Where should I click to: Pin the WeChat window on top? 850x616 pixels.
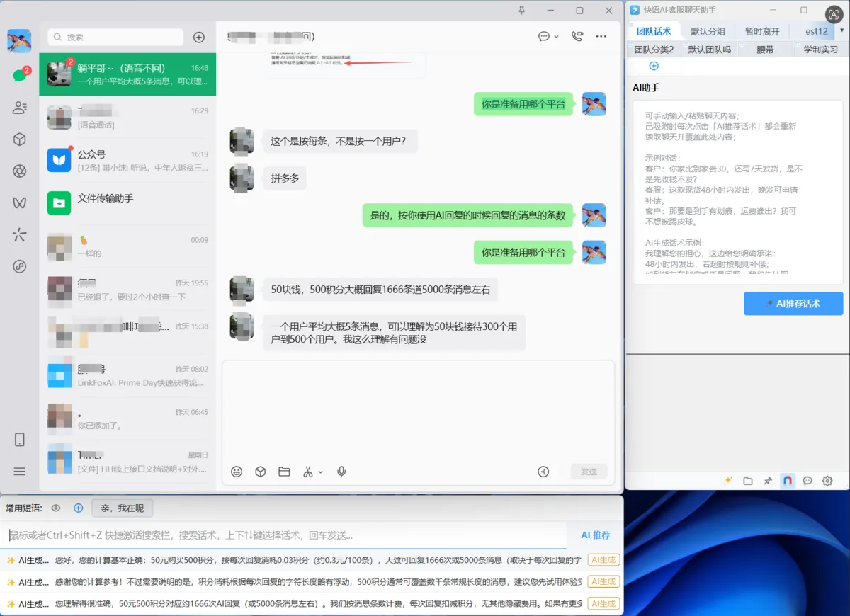coord(522,11)
